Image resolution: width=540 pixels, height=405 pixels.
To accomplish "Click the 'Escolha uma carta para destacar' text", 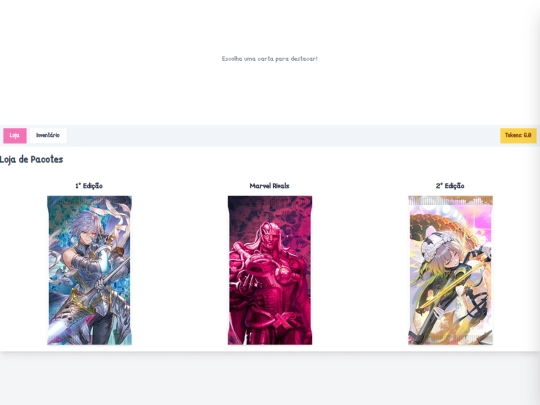I will click(270, 59).
